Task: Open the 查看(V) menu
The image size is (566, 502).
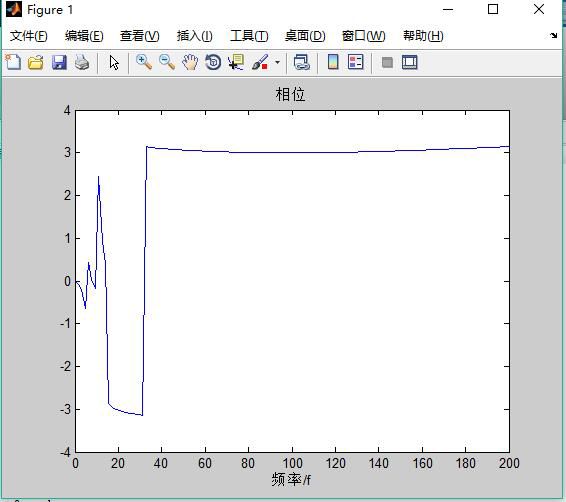Action: 140,36
